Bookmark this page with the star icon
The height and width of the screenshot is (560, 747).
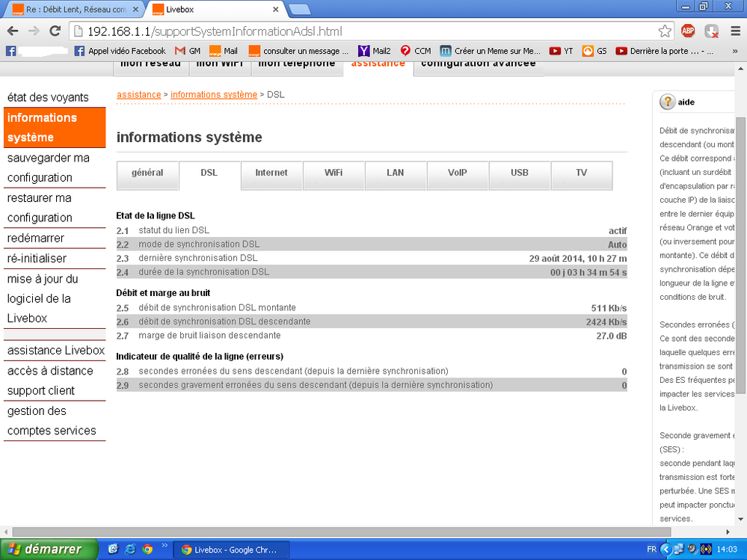tap(665, 31)
